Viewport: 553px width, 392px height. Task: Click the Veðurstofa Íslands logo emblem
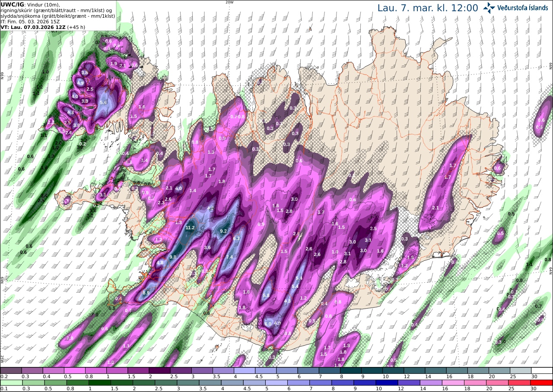click(489, 8)
